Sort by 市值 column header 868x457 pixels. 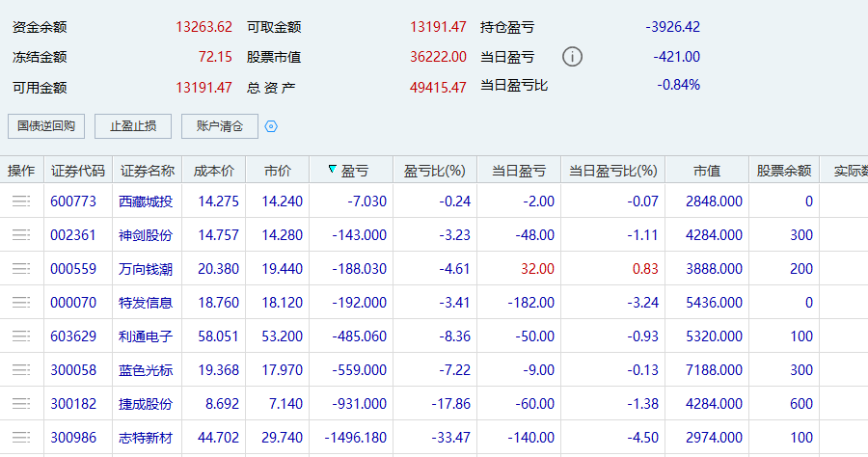coord(706,171)
